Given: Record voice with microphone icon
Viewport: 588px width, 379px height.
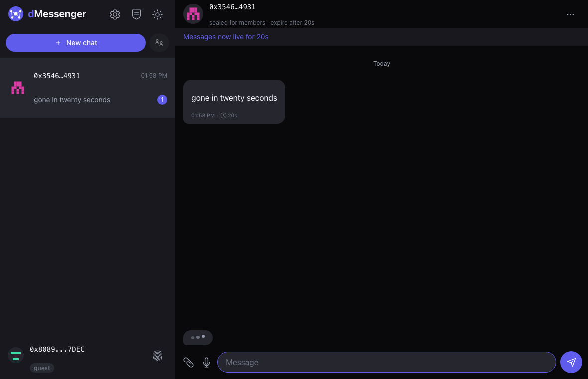Looking at the screenshot, I should 206,362.
